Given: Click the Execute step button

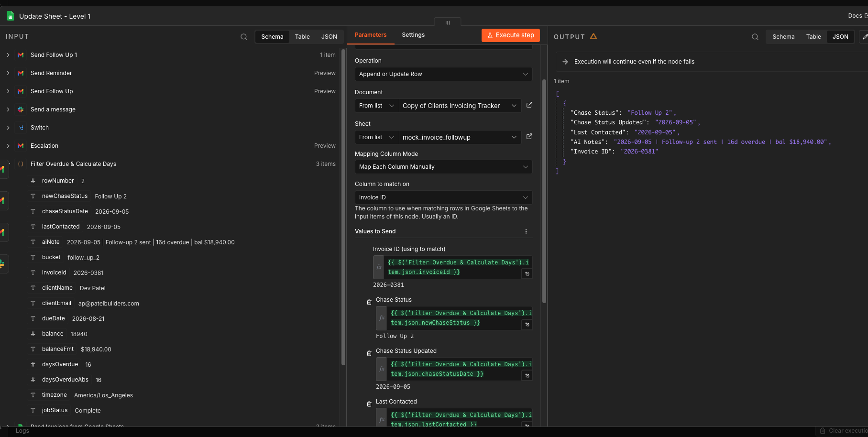Looking at the screenshot, I should [x=511, y=35].
